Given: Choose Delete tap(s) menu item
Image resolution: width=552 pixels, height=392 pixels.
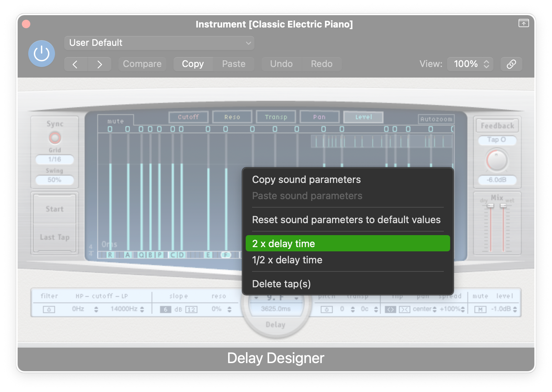Looking at the screenshot, I should point(348,284).
